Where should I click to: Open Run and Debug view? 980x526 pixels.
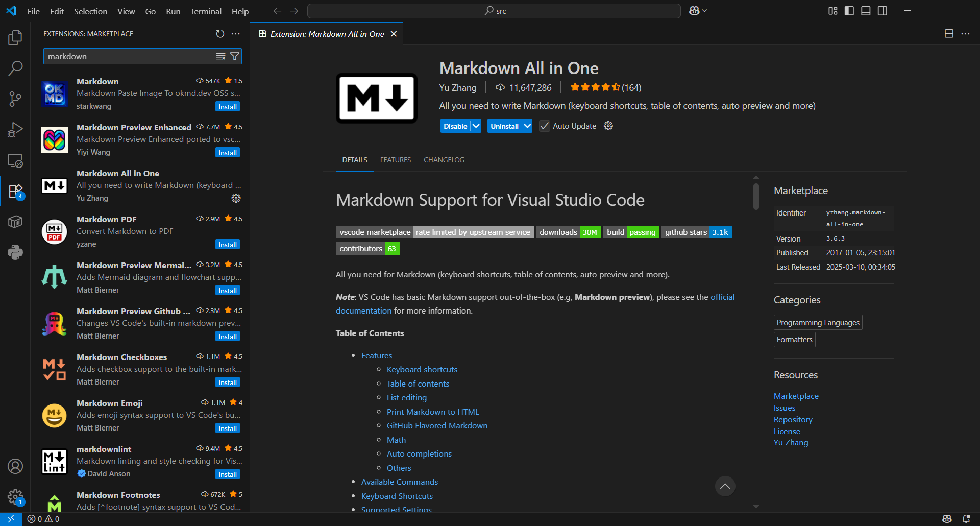tap(15, 130)
